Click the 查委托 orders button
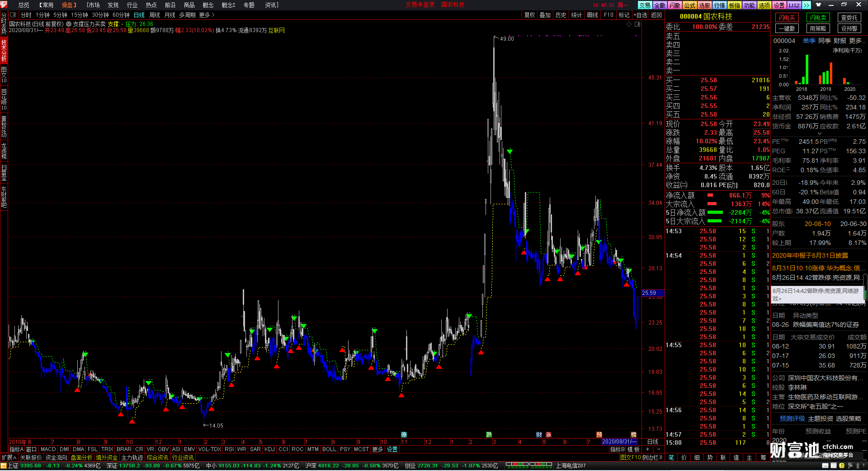The image size is (868, 471). 849,18
